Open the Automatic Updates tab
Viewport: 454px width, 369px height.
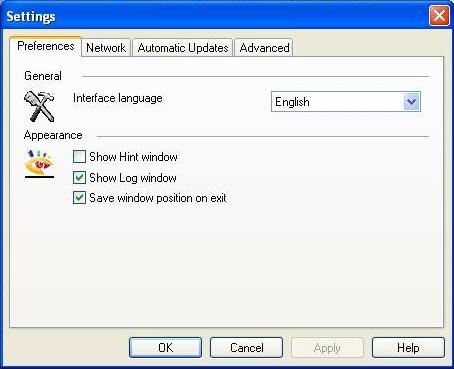(183, 48)
